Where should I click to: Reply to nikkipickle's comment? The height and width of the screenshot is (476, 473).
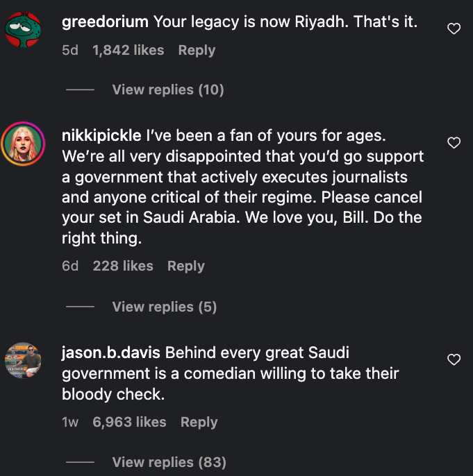(x=186, y=266)
